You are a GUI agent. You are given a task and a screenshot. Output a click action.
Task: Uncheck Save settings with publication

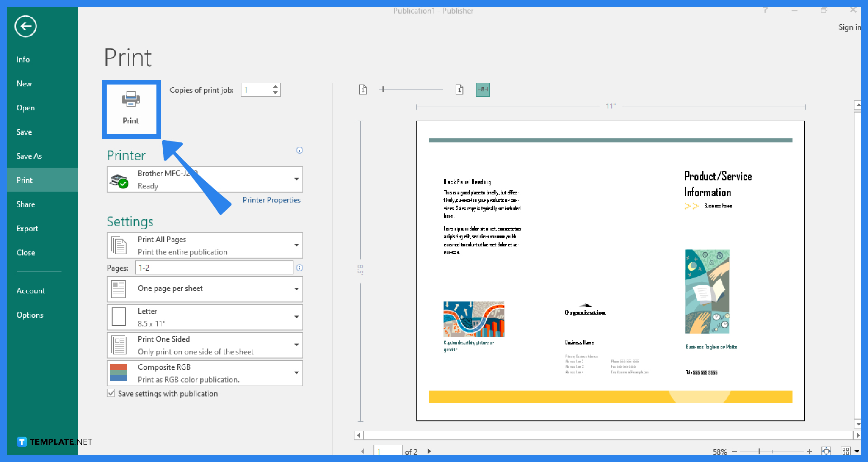click(111, 393)
